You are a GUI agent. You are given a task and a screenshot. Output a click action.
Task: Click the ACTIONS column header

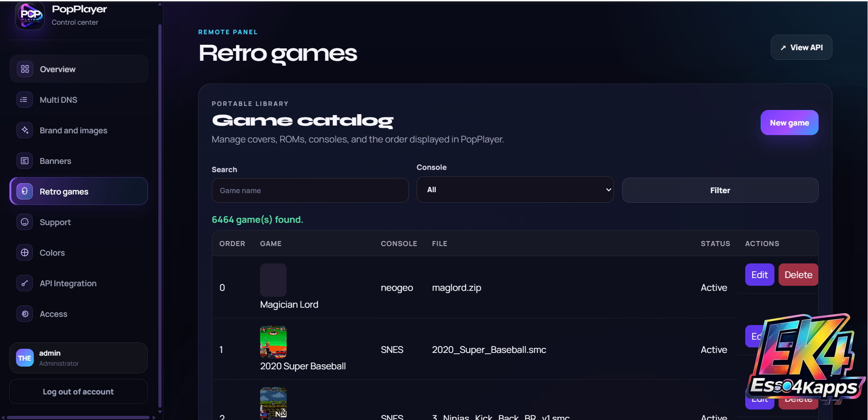pyautogui.click(x=762, y=244)
